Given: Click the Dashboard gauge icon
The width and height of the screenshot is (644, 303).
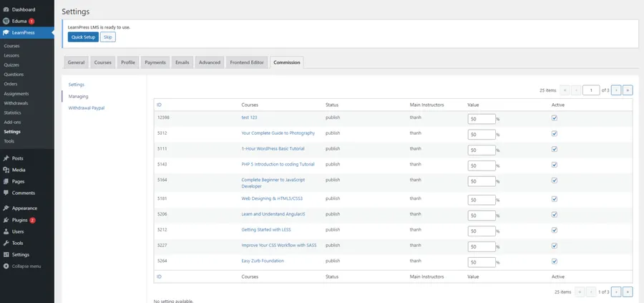Looking at the screenshot, I should coord(6,9).
